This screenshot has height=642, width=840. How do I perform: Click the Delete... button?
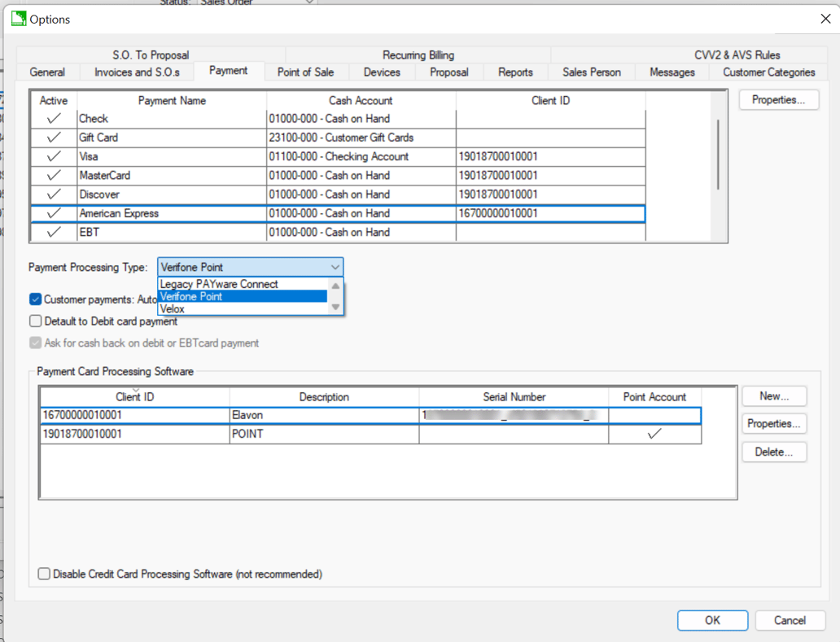click(773, 452)
